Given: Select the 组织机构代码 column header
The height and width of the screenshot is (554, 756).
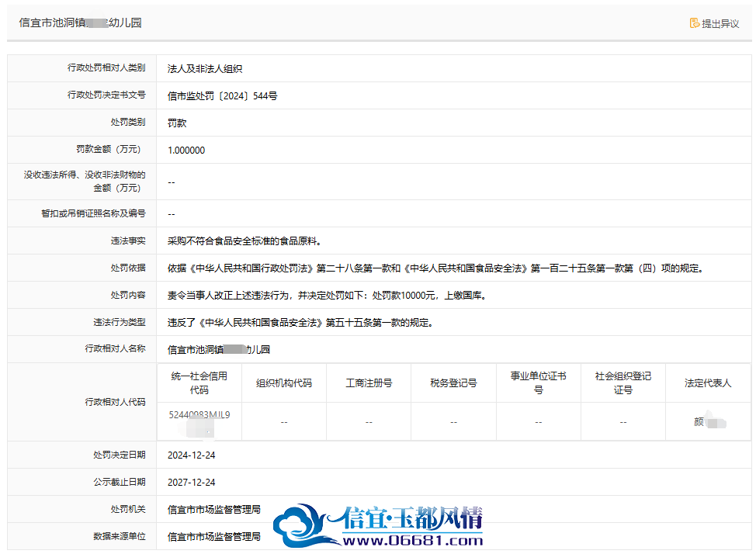Looking at the screenshot, I should click(284, 383).
